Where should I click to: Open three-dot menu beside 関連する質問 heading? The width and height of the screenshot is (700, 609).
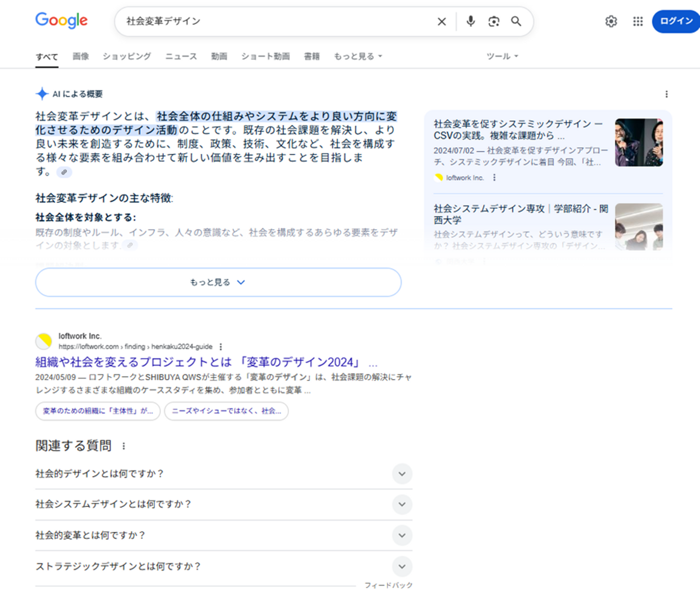click(x=124, y=446)
